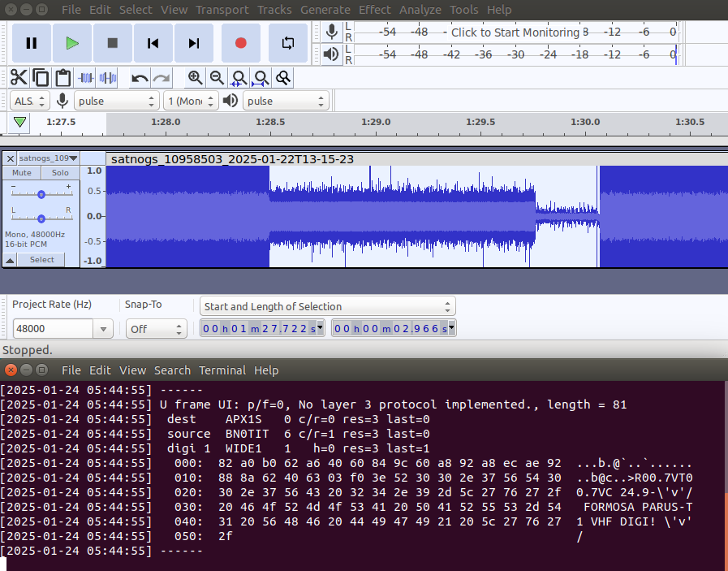Viewport: 728px width, 571px height.
Task: Open Audacity Transport menu
Action: (x=222, y=10)
